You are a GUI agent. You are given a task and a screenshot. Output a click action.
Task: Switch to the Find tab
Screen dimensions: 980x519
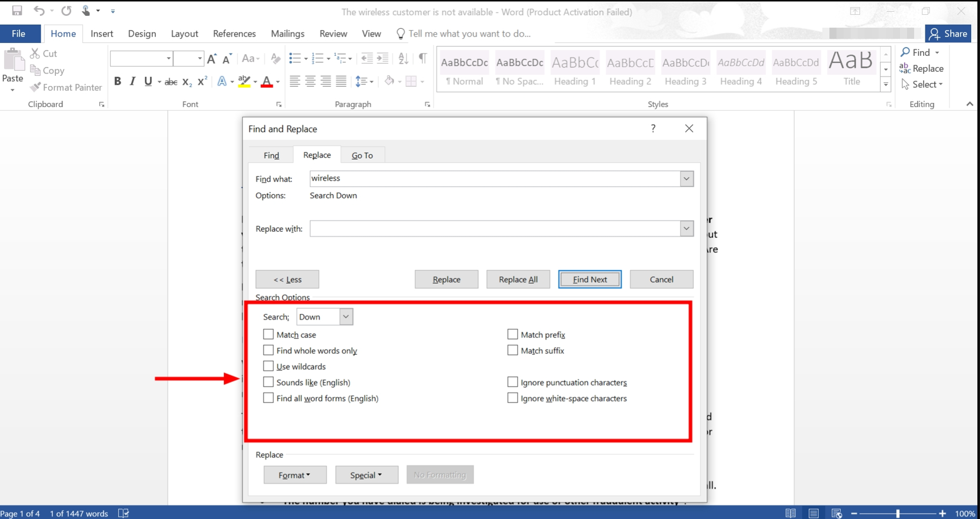coord(271,155)
